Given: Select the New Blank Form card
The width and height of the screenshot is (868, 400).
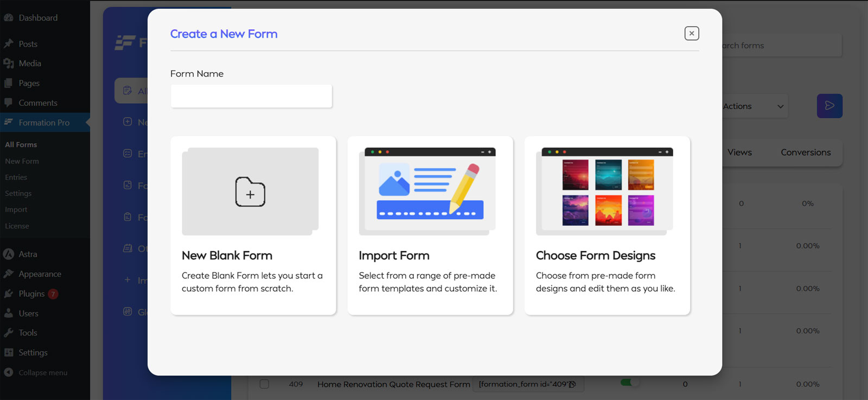Looking at the screenshot, I should pos(253,225).
